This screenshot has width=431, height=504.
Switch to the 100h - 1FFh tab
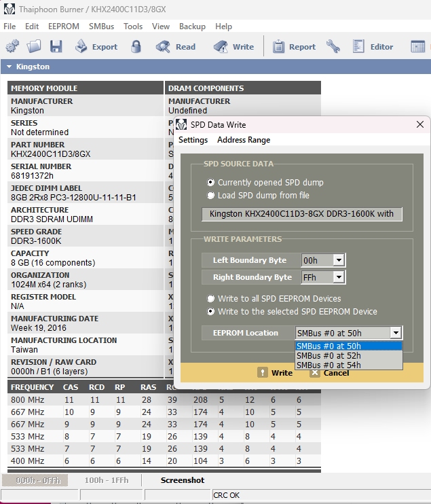[x=107, y=480]
